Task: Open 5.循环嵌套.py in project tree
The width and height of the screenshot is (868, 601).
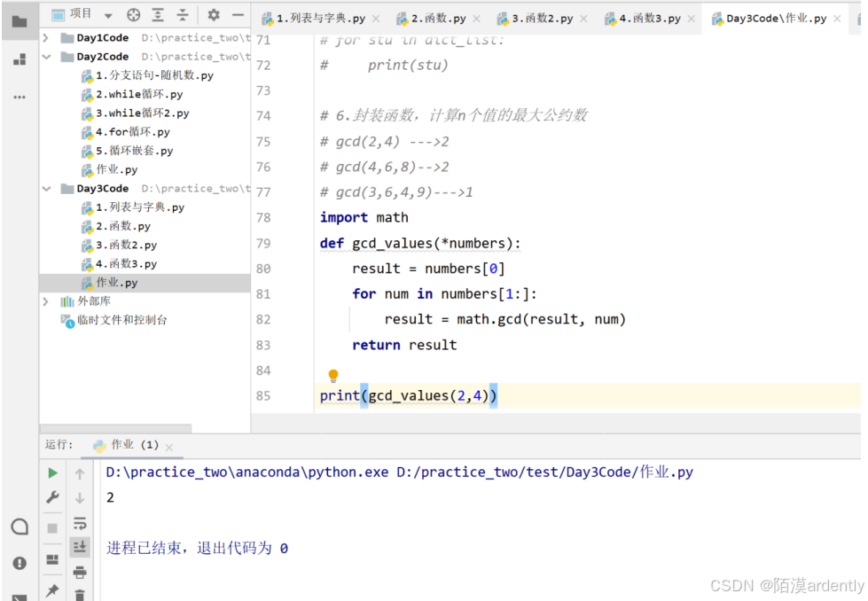Action: (x=128, y=151)
